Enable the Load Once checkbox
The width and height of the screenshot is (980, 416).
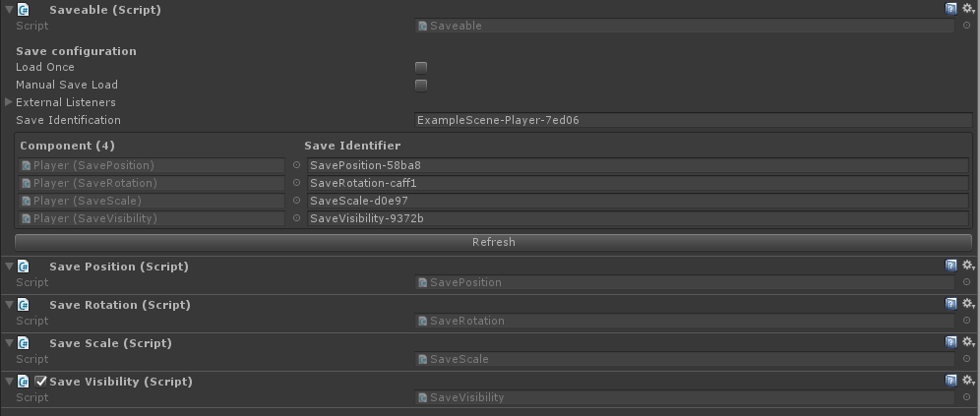point(421,68)
